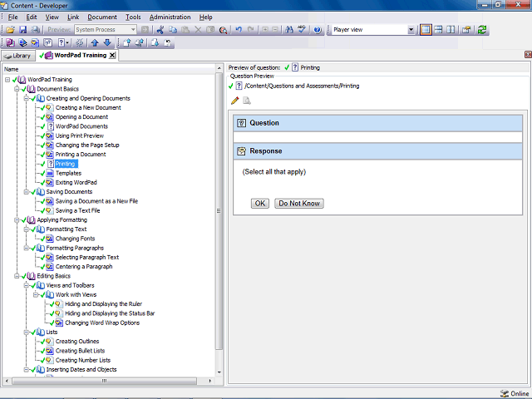The width and height of the screenshot is (532, 399).
Task: Click the Check In document icon
Action: [127, 42]
